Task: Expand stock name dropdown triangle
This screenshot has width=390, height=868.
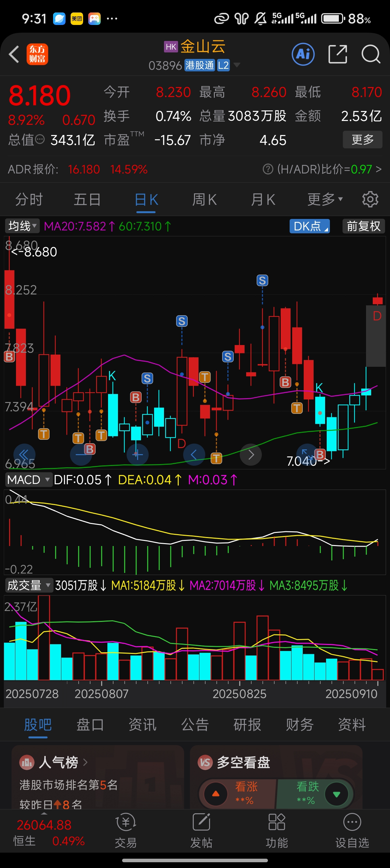Action: point(237,65)
